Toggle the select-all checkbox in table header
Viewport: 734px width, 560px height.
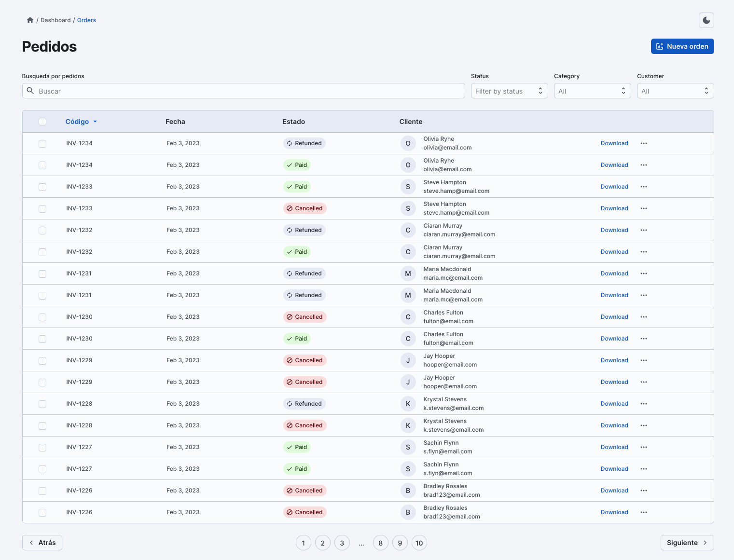[x=42, y=122]
